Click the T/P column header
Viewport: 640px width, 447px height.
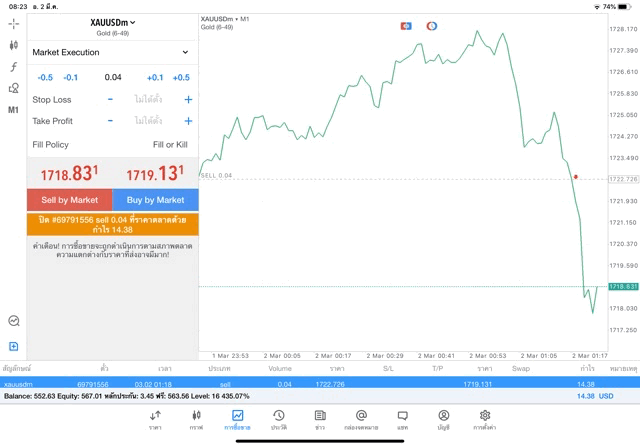438,368
